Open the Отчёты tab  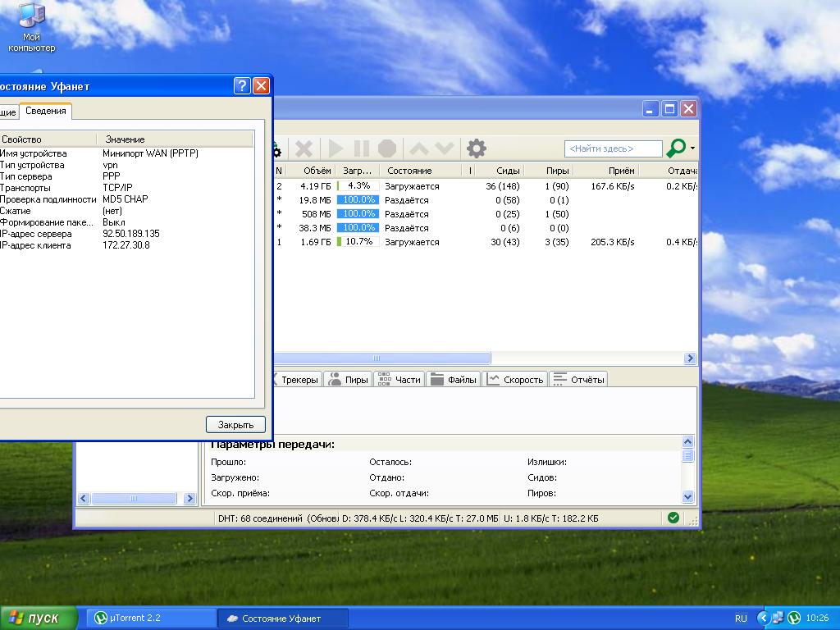click(x=578, y=379)
